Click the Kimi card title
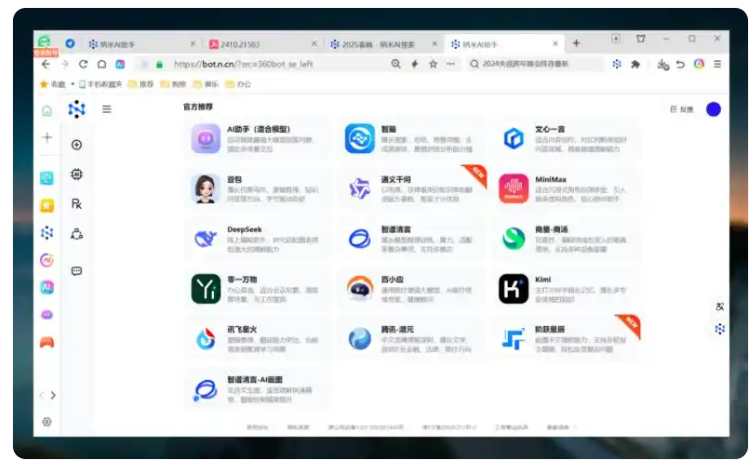The width and height of the screenshot is (754, 470). tap(543, 279)
